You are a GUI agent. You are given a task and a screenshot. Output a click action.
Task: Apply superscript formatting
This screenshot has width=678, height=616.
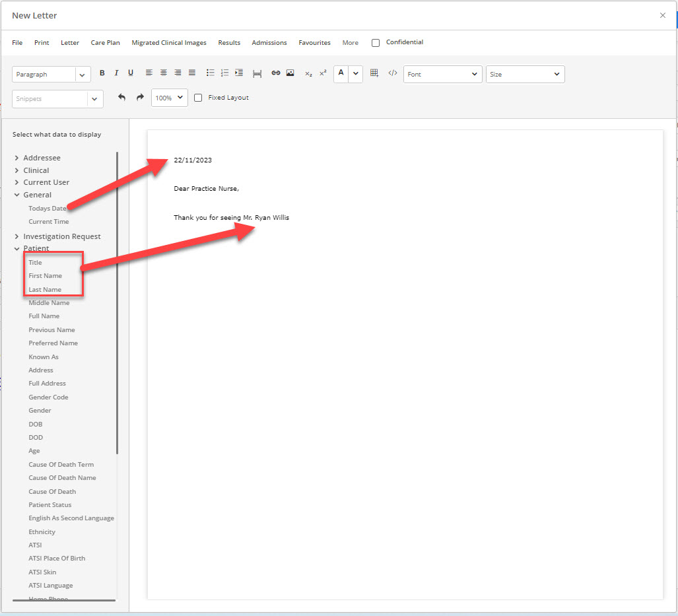(323, 73)
